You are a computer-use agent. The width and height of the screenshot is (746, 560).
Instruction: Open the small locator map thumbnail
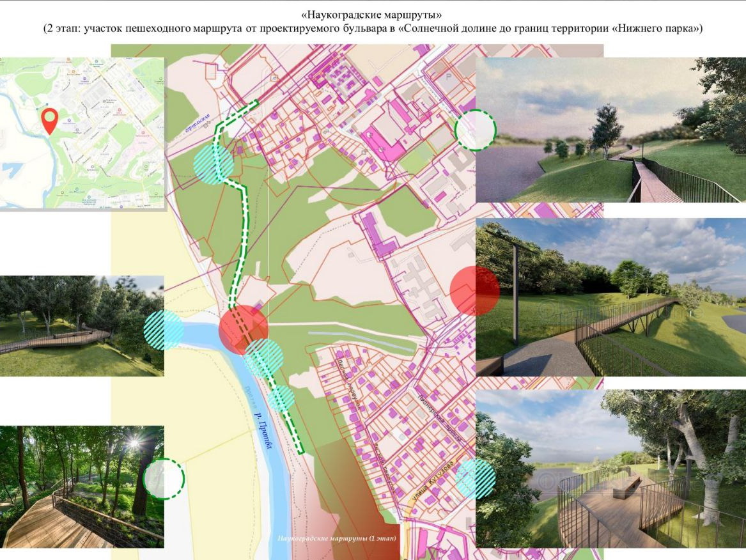pyautogui.click(x=82, y=133)
